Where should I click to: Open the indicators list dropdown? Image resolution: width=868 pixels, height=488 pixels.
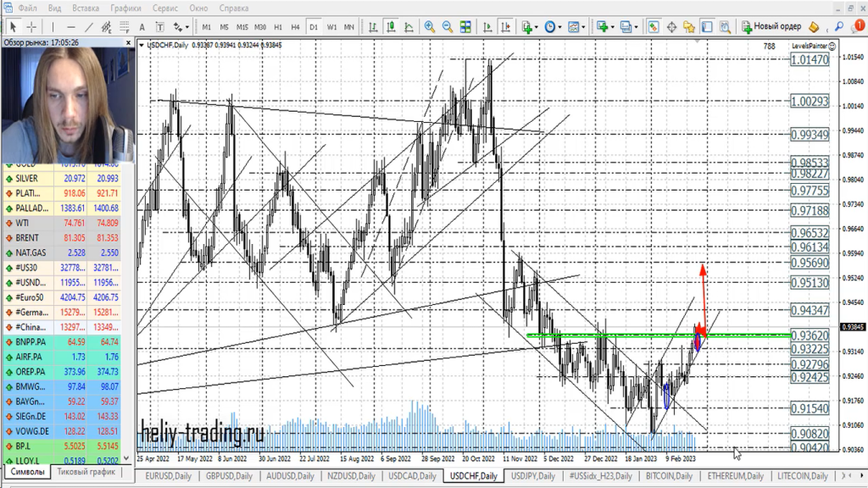(x=530, y=27)
